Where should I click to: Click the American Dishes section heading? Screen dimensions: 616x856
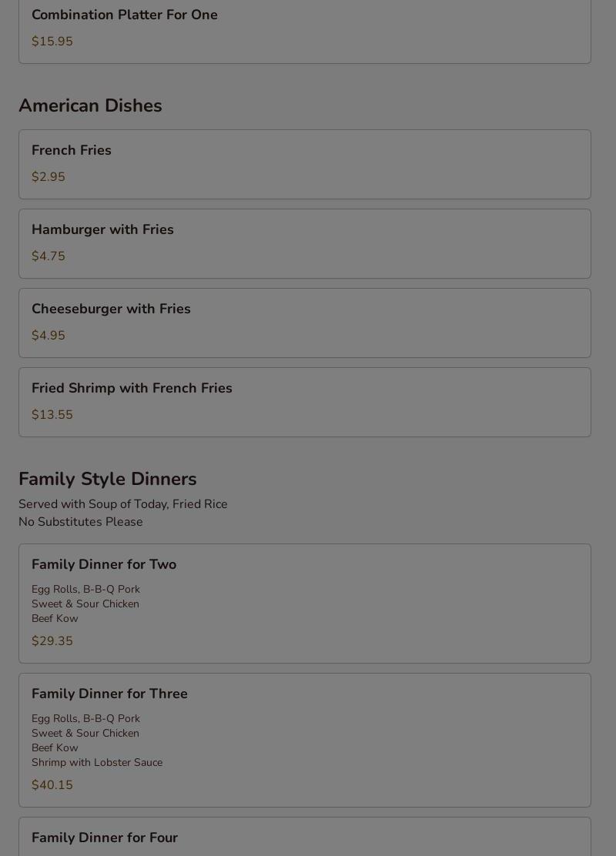pyautogui.click(x=90, y=105)
